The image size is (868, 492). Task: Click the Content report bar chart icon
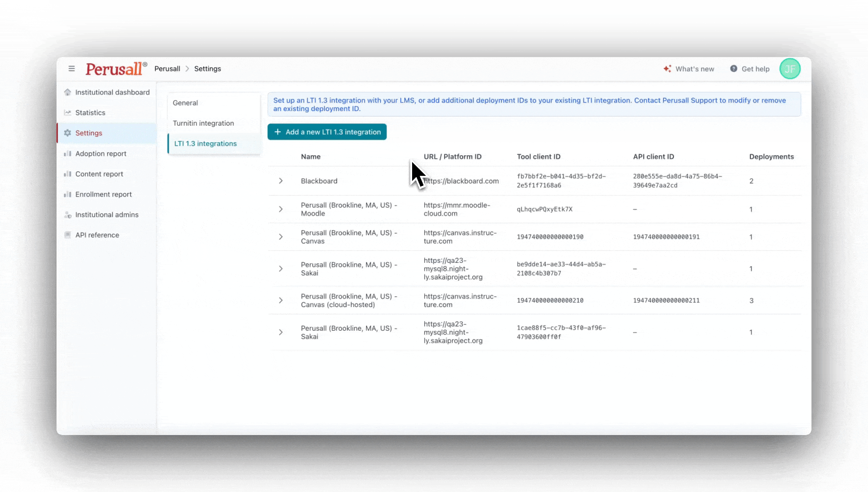67,174
